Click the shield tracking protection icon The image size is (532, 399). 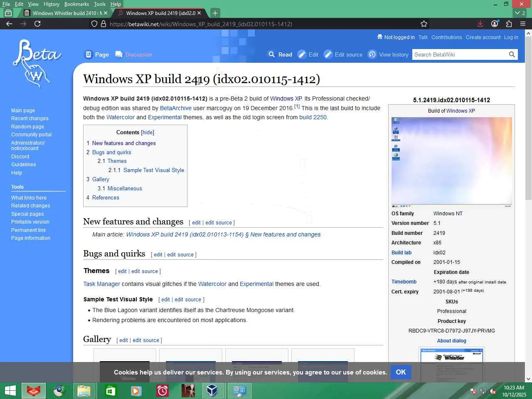[x=94, y=24]
